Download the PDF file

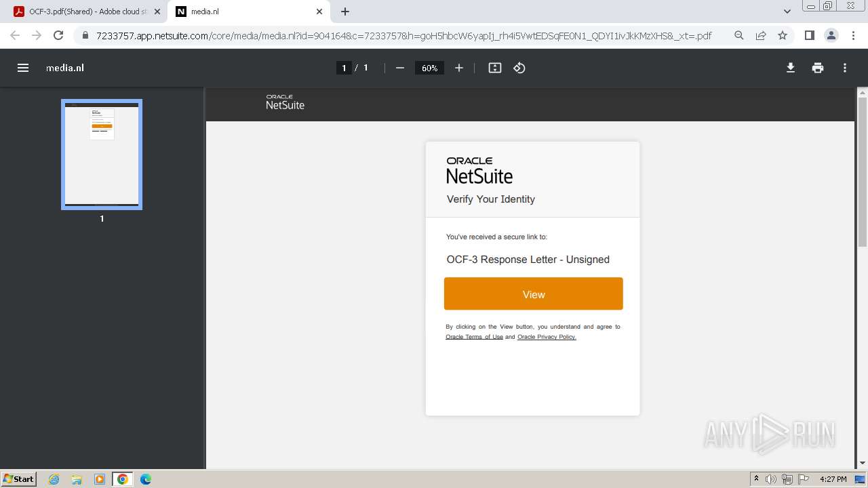[x=791, y=68]
